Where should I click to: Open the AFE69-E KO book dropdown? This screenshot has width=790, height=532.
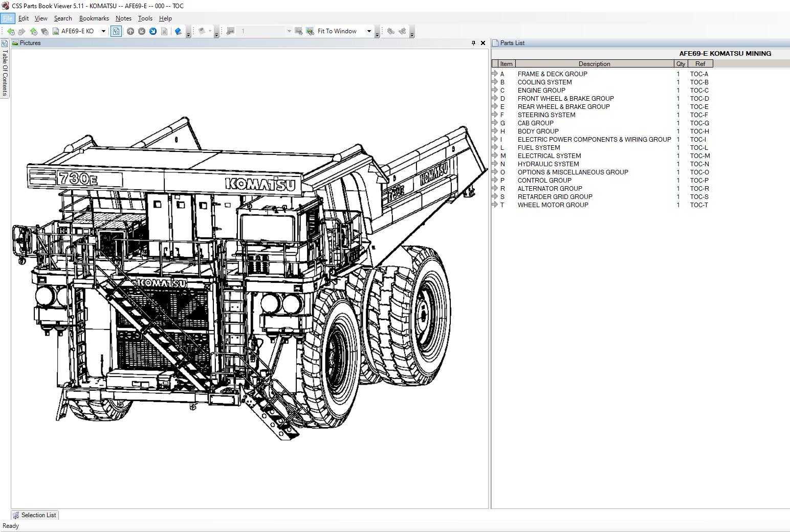click(103, 31)
